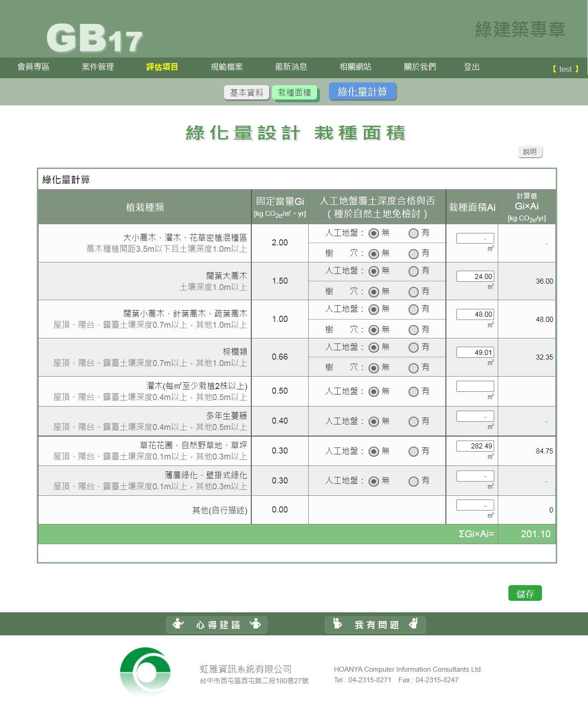Switch to the 基本資料 tab
This screenshot has height=709, width=588.
click(247, 93)
